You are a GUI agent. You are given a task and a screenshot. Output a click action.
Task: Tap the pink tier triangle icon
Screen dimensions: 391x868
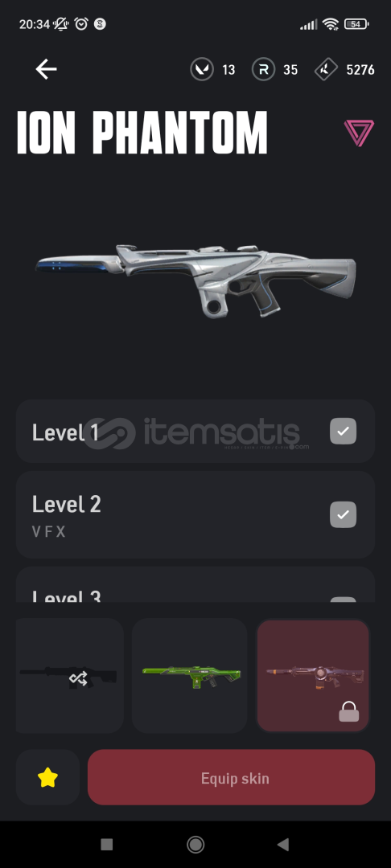point(359,133)
